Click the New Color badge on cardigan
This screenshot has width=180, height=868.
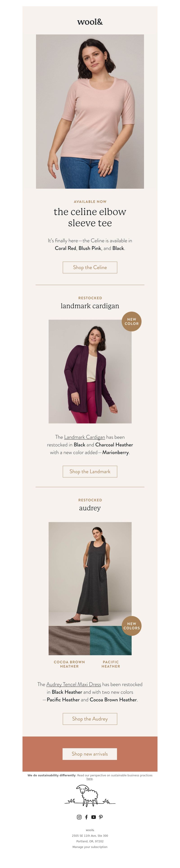[132, 322]
